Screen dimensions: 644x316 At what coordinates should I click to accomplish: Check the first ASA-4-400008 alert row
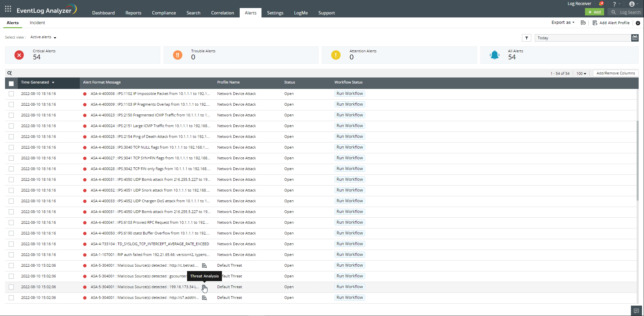(x=11, y=94)
